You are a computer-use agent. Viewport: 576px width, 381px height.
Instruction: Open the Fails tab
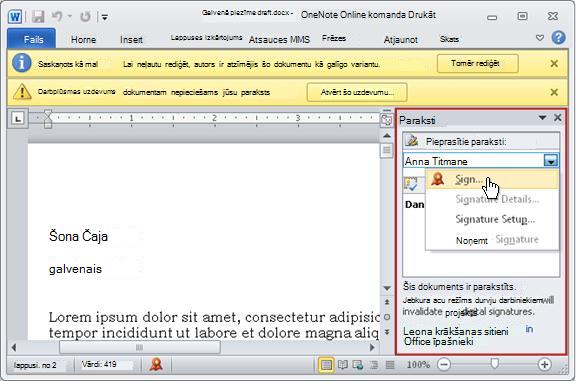click(32, 39)
